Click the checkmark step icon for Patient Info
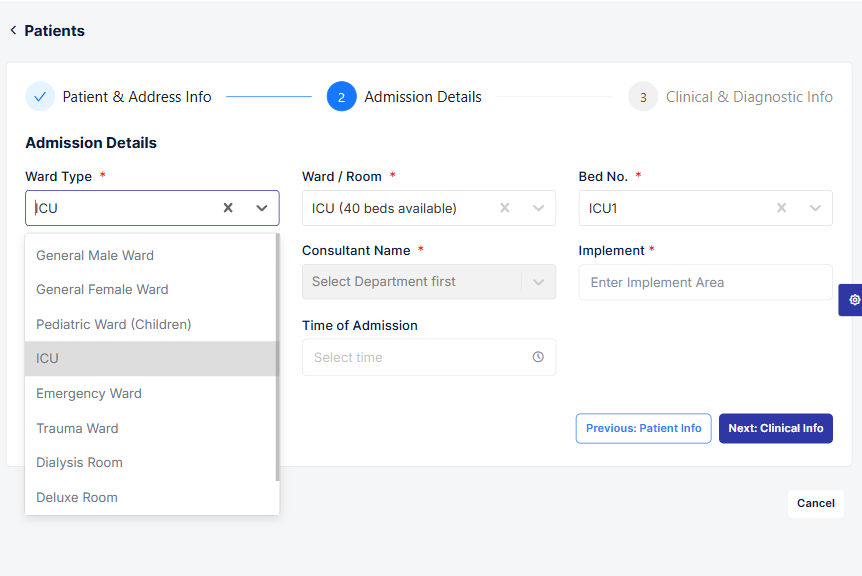Image resolution: width=862 pixels, height=576 pixels. (x=40, y=97)
